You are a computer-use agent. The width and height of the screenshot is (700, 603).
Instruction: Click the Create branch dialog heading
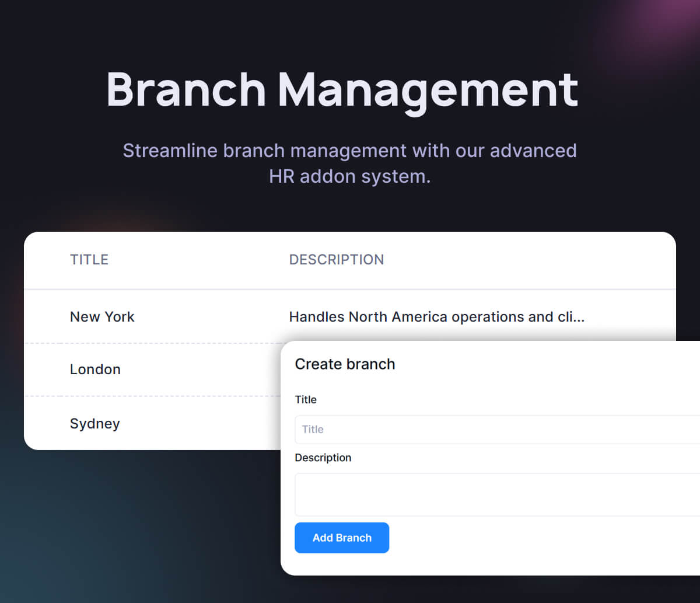345,364
